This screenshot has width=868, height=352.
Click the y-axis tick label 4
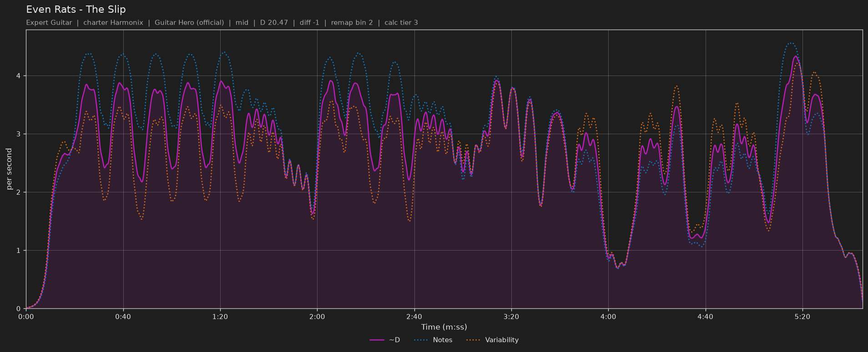tap(20, 75)
